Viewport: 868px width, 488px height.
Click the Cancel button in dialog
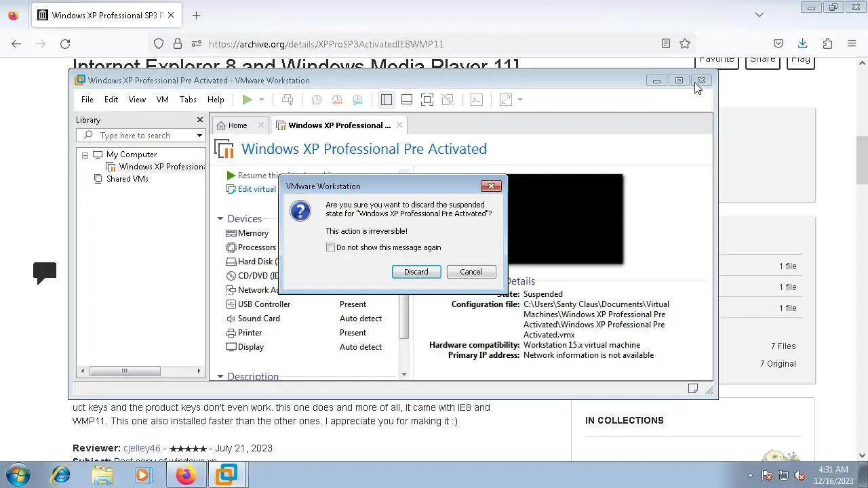pyautogui.click(x=471, y=272)
